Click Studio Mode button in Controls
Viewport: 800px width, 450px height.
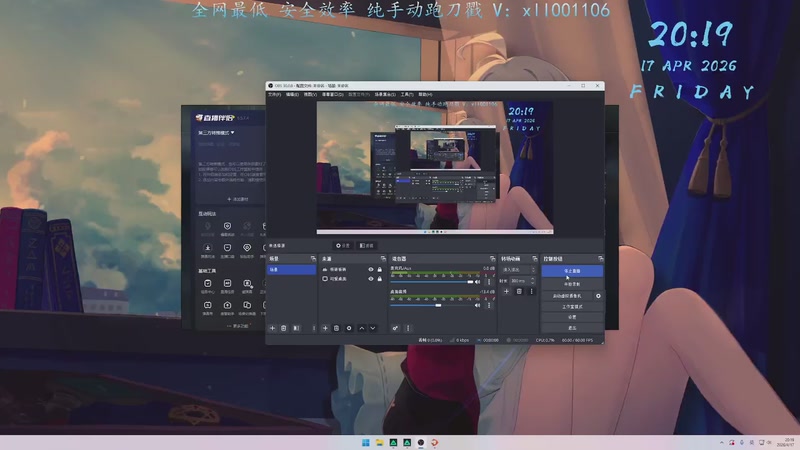pyautogui.click(x=572, y=307)
